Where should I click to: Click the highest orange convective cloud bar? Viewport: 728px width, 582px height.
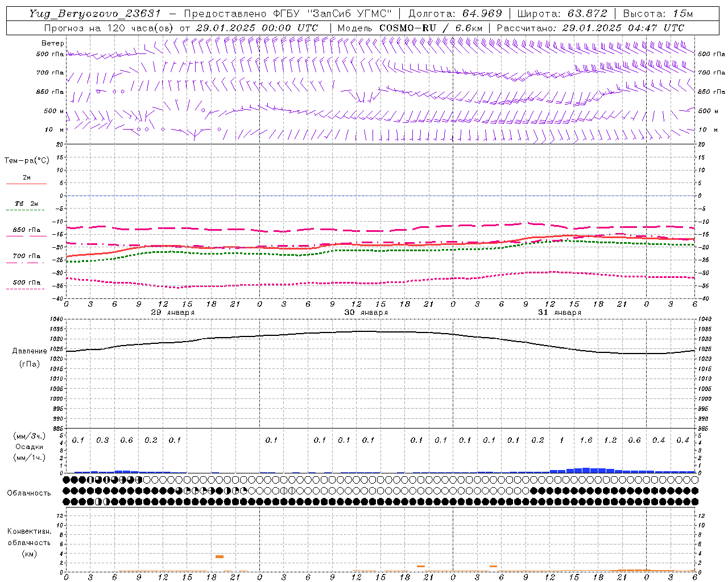point(220,556)
